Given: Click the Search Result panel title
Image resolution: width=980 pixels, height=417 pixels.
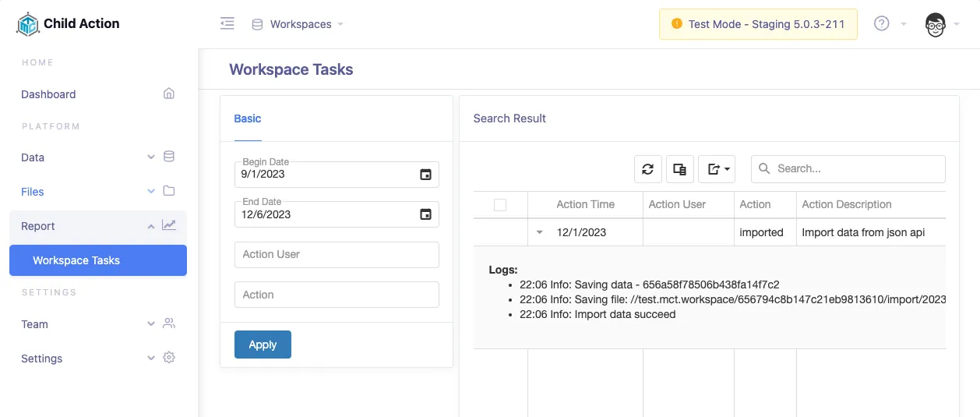Looking at the screenshot, I should [x=509, y=118].
